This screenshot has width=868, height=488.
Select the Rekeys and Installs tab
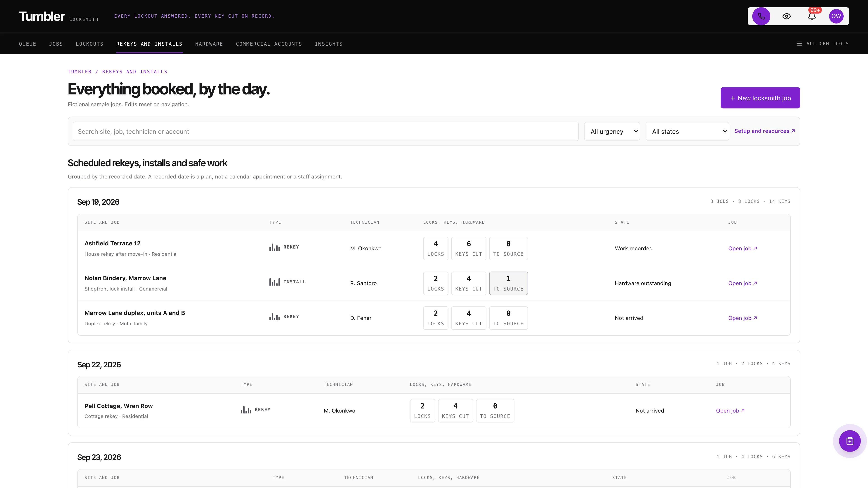point(149,44)
